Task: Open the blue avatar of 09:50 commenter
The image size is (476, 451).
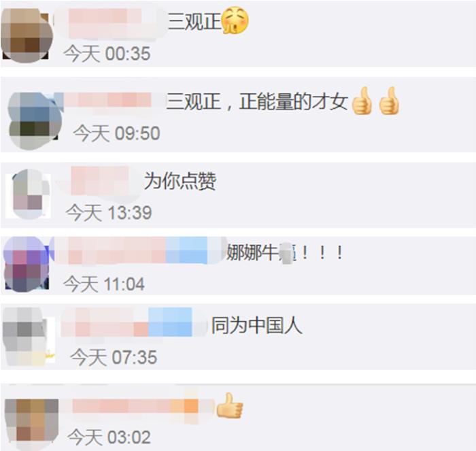Action: pos(34,121)
